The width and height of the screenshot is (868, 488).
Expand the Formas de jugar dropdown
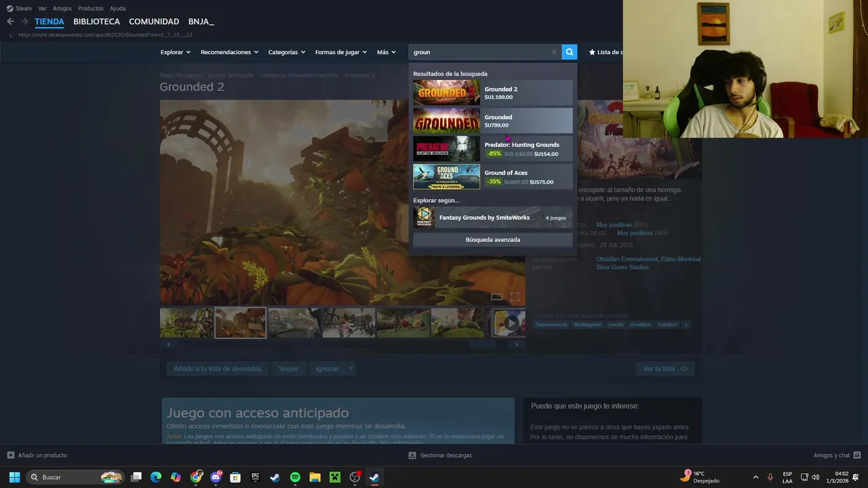coord(340,52)
